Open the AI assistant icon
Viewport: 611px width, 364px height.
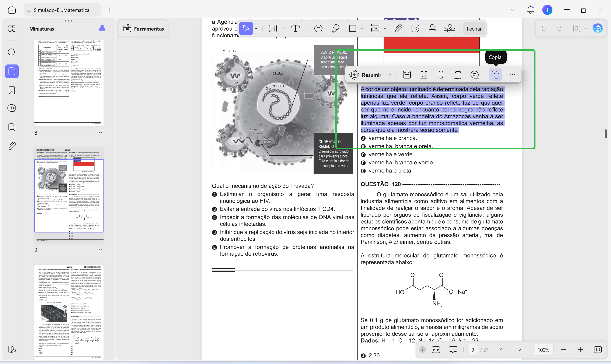pos(598,28)
